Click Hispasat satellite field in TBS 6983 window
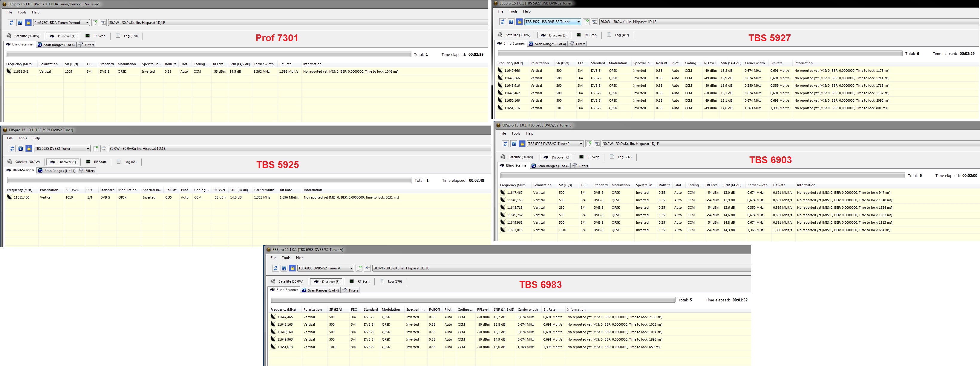This screenshot has height=366, width=980. pyautogui.click(x=561, y=268)
